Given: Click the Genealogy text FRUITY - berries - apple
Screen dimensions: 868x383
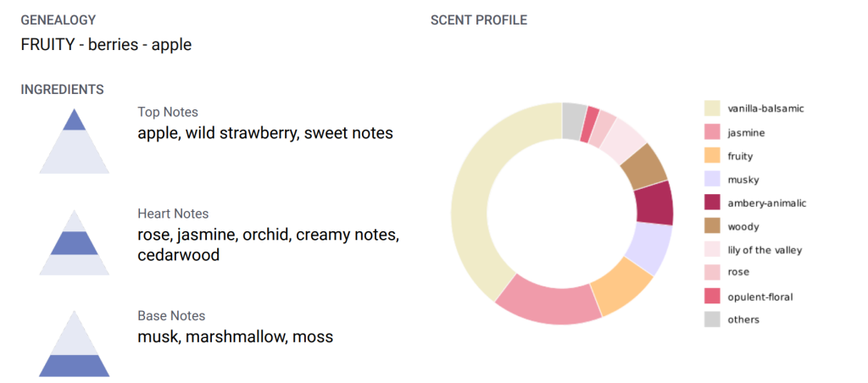Looking at the screenshot, I should point(106,45).
